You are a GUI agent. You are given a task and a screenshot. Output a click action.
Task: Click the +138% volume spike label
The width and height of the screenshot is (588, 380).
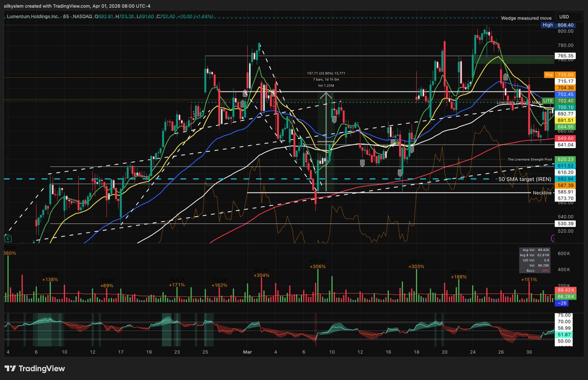(x=51, y=279)
